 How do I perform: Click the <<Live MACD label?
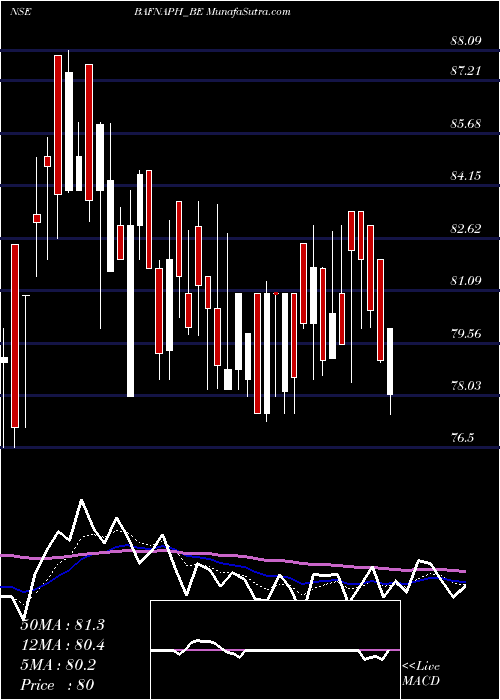pos(421,673)
